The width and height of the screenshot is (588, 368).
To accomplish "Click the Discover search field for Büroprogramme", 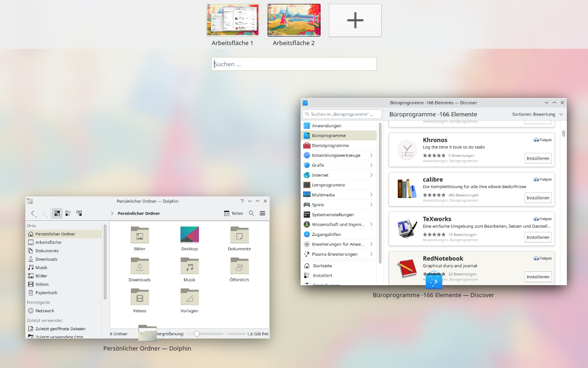I will point(342,114).
